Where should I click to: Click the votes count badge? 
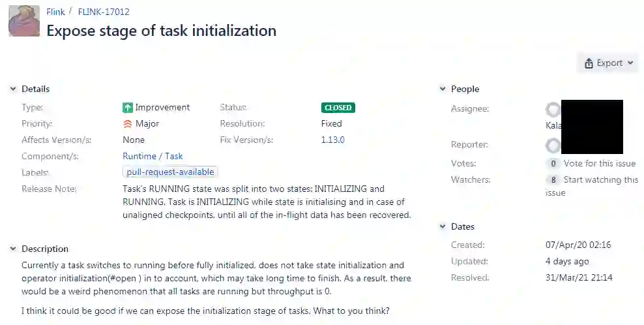point(553,164)
